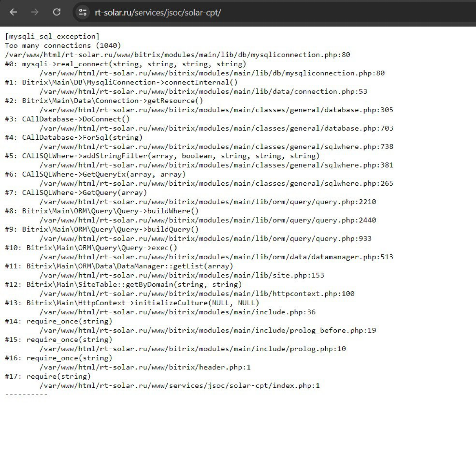This screenshot has width=476, height=458.
Task: Select frame '#3: CAllDatabase->DoConnect()'
Action: tap(67, 119)
